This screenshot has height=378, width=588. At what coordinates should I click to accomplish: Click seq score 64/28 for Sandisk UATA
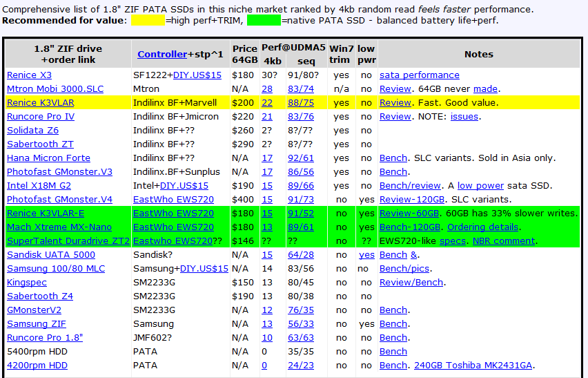point(301,255)
